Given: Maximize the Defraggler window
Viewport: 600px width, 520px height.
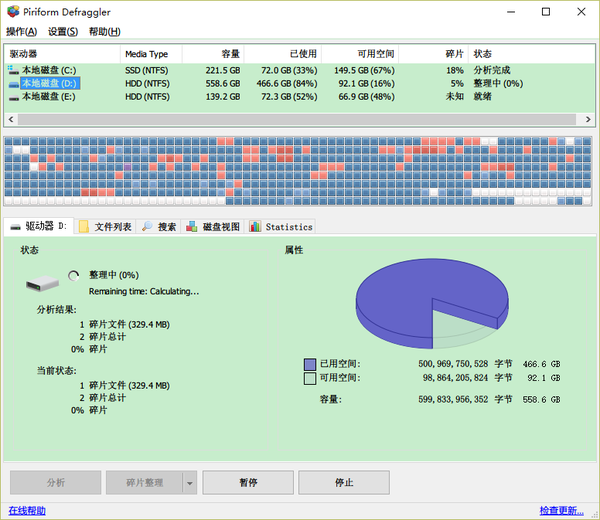Looking at the screenshot, I should 546,12.
